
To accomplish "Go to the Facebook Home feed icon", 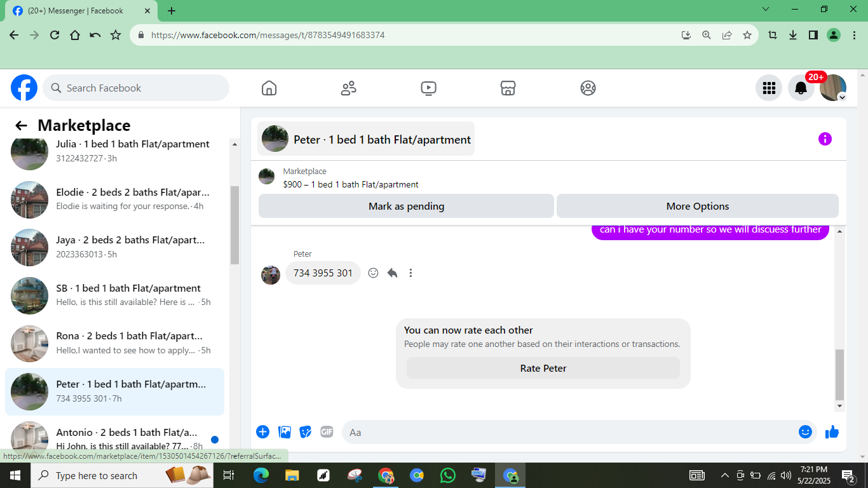I will [269, 88].
